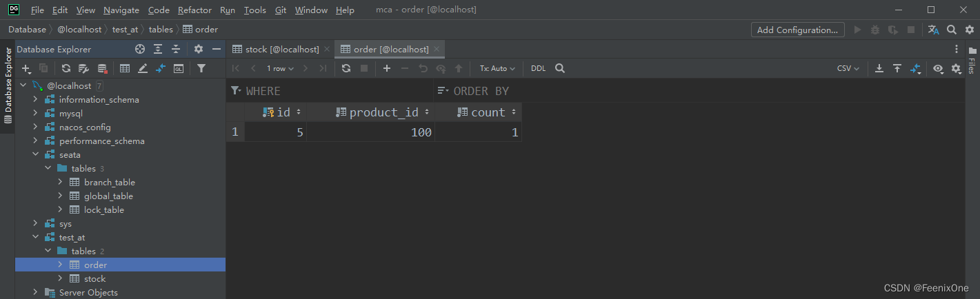The height and width of the screenshot is (299, 980).
Task: Open the query console (QL) icon
Action: pos(179,68)
